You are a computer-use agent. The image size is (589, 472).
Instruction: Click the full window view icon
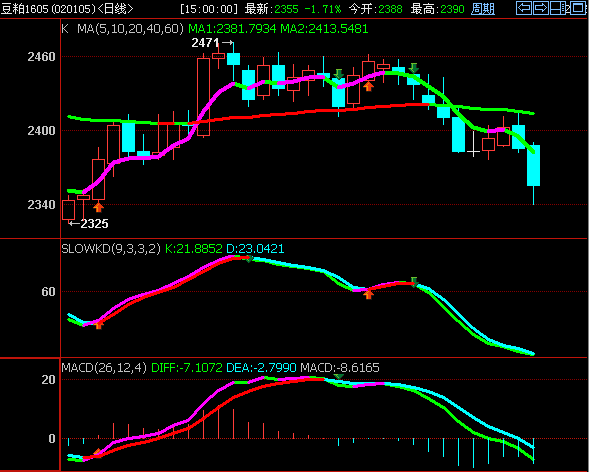(x=578, y=8)
